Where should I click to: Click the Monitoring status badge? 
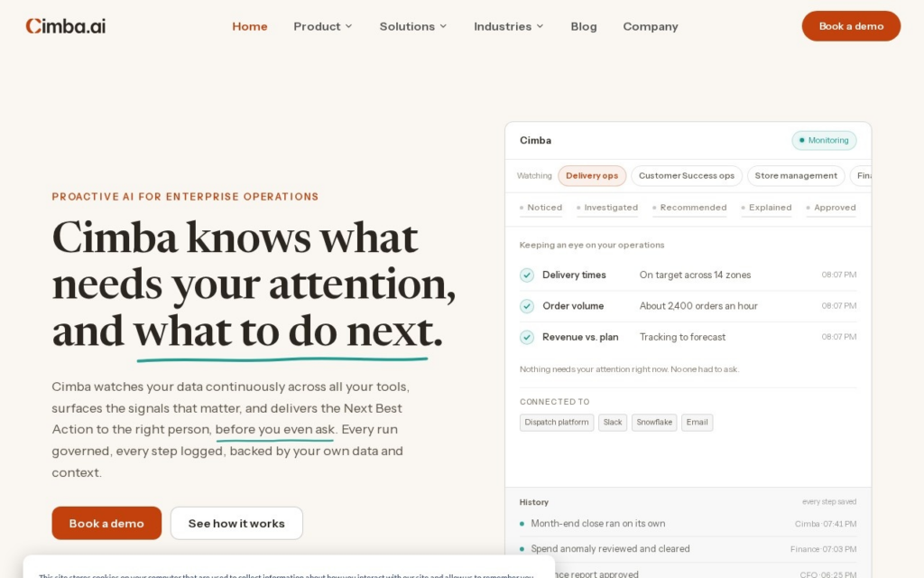[824, 140]
